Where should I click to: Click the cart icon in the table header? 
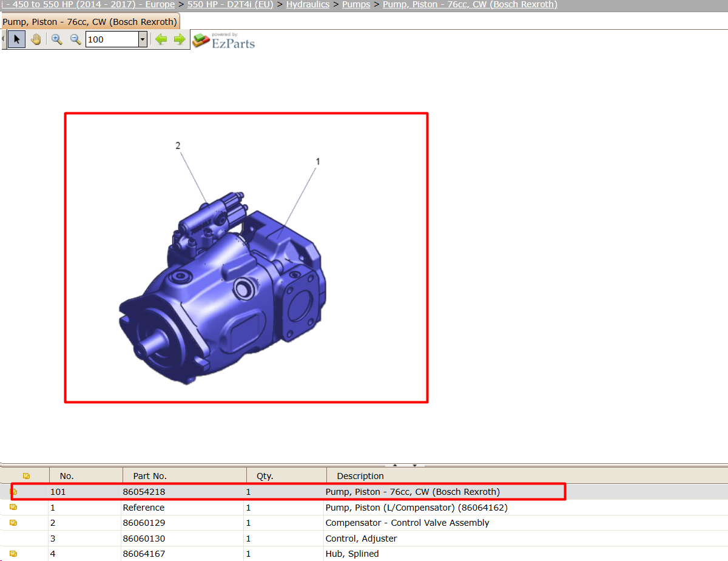[26, 476]
